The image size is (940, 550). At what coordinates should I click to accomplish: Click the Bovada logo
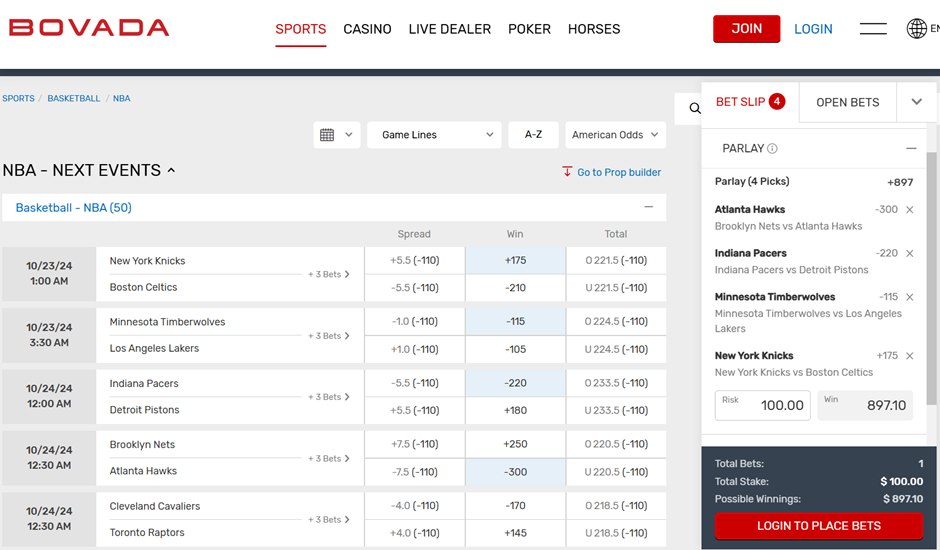point(89,28)
